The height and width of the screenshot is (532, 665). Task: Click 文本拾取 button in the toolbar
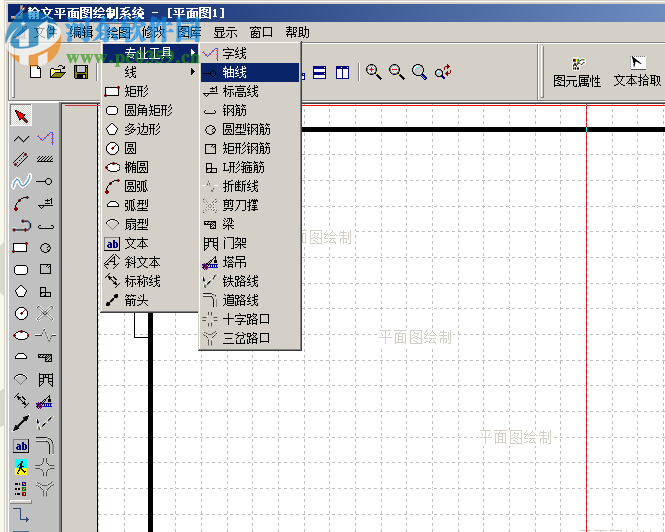click(x=637, y=72)
